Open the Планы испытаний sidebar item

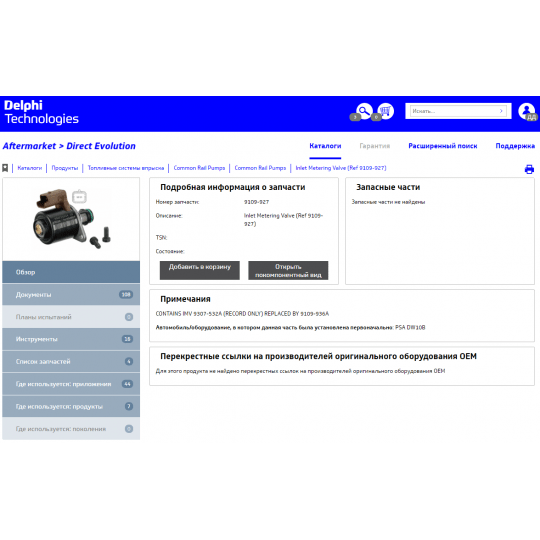(71, 317)
